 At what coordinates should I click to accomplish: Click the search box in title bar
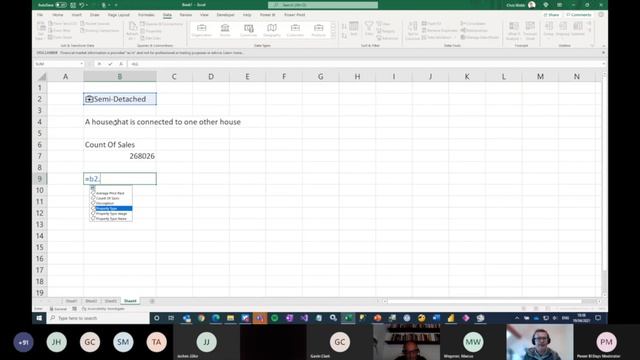(323, 5)
